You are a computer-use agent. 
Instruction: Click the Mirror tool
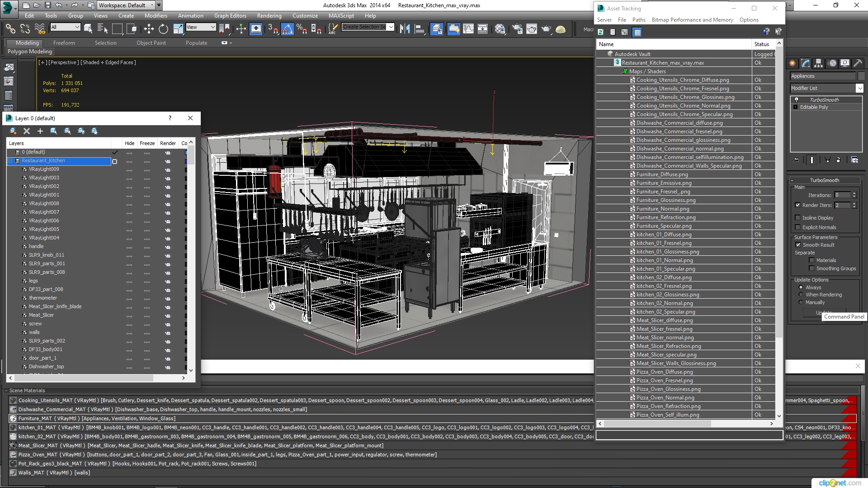tap(405, 29)
